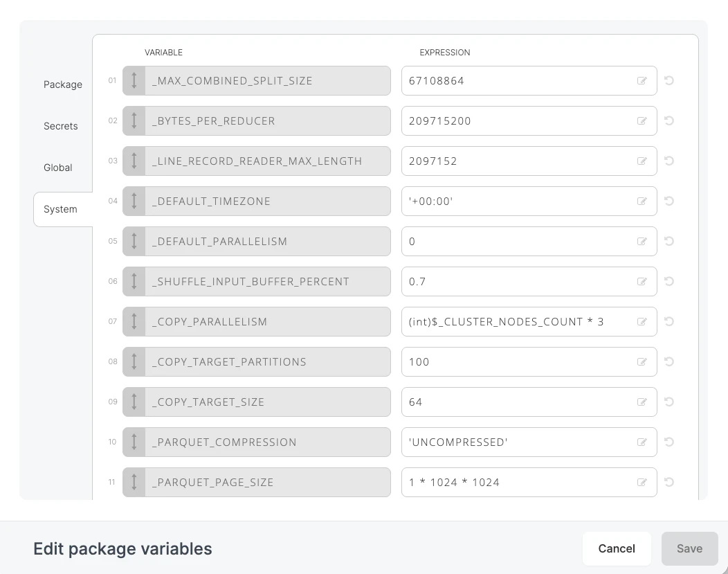The image size is (728, 574).
Task: Reset _BYTES_PER_REDUCER expression
Action: point(668,120)
